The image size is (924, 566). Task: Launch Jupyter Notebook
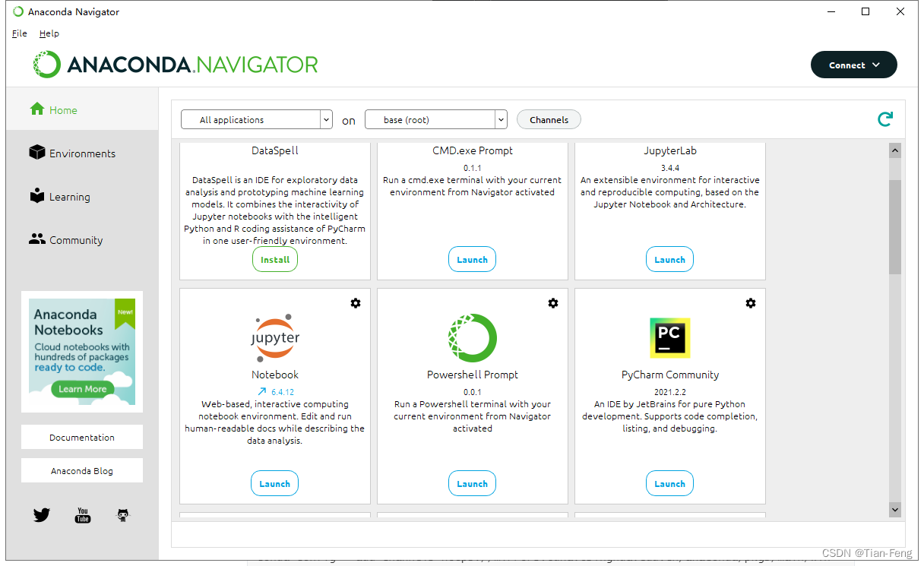[275, 483]
